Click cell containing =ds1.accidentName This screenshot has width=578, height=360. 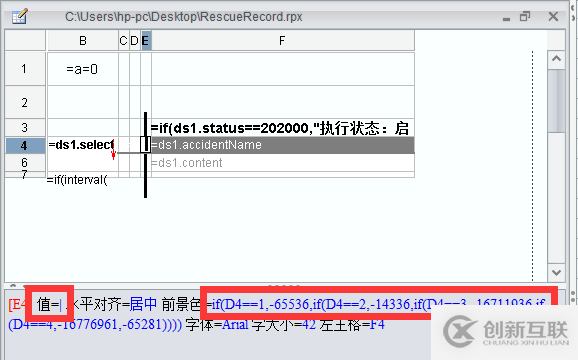(283, 145)
